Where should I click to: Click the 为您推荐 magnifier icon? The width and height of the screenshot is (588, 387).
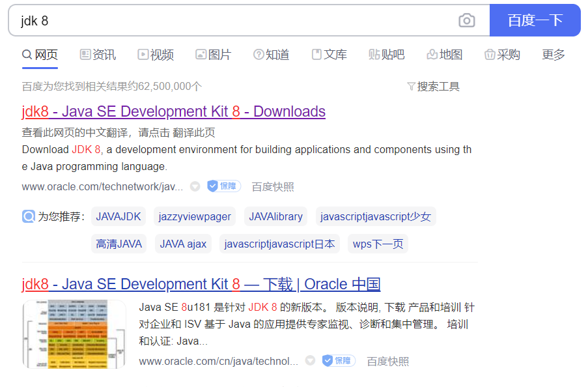(x=28, y=216)
